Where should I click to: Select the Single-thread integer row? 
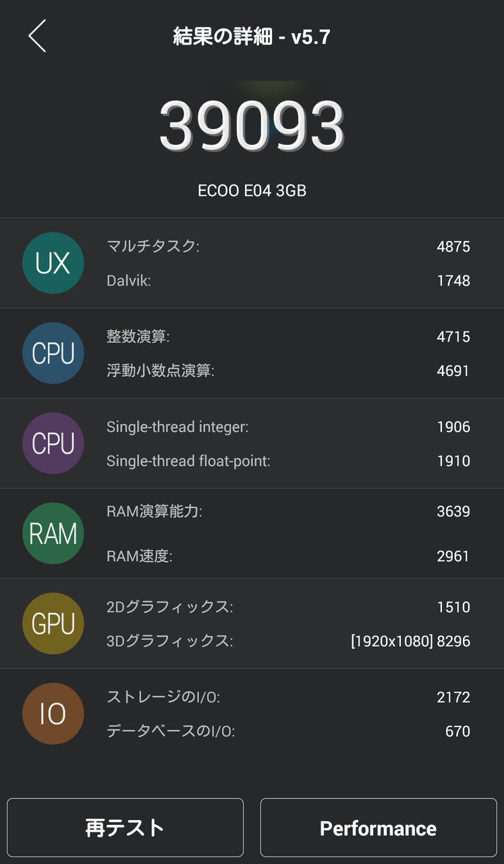[288, 427]
